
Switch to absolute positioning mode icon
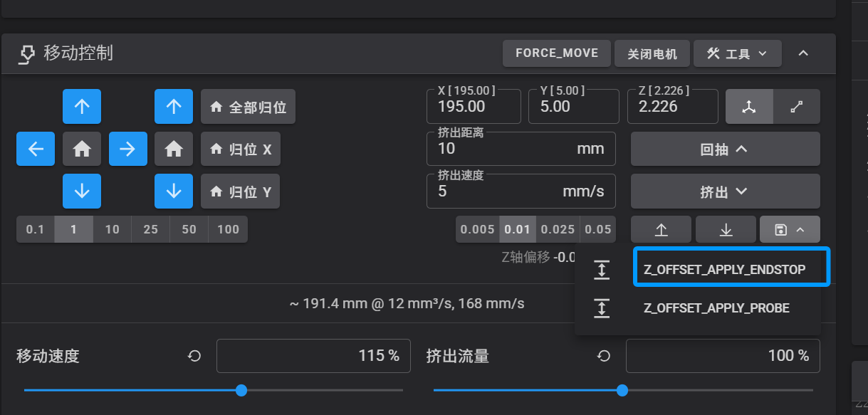pyautogui.click(x=749, y=107)
